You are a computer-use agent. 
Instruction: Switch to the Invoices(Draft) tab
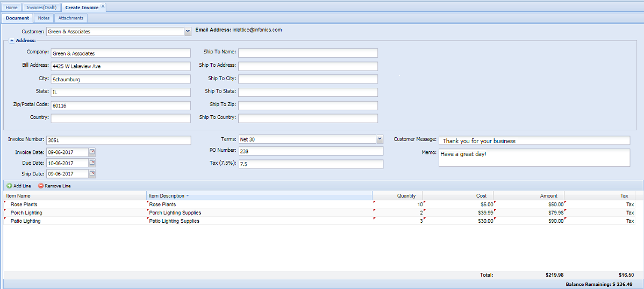pos(41,8)
